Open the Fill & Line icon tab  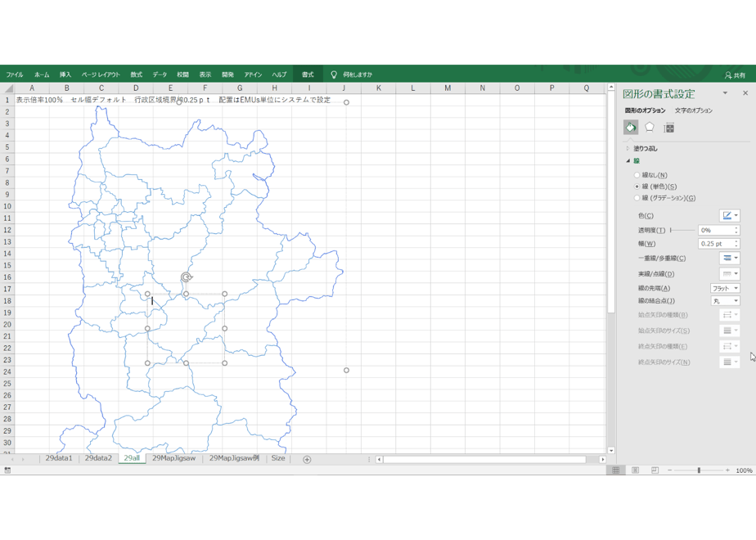pos(631,128)
